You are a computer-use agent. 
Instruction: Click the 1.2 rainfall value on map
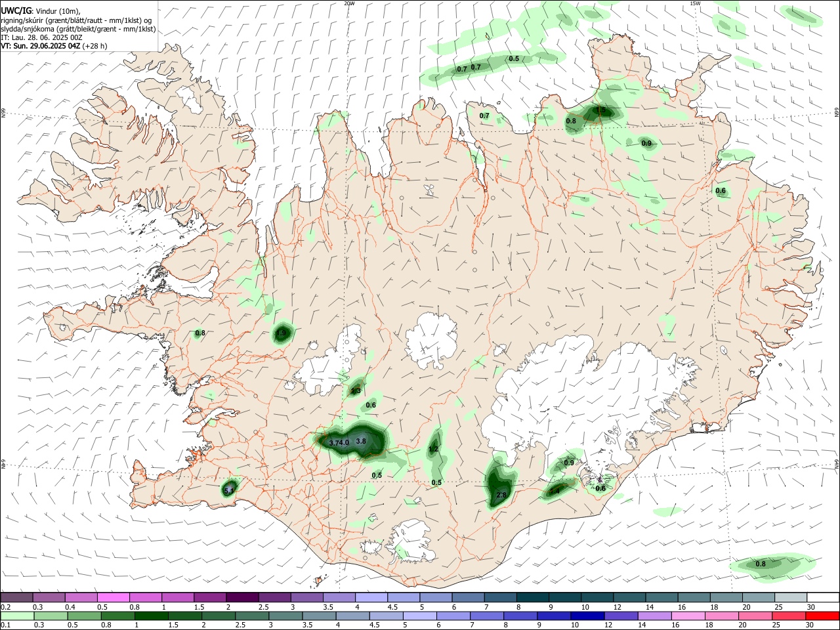pos(433,450)
